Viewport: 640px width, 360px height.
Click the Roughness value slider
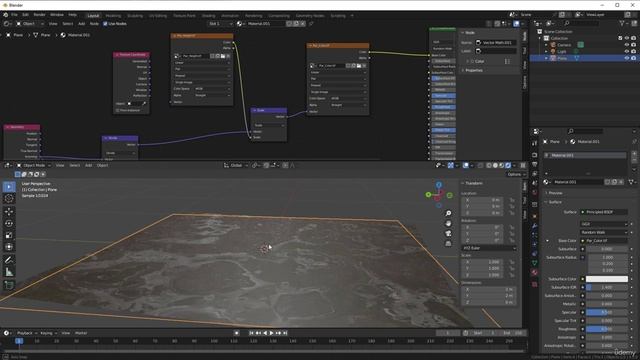click(607, 329)
